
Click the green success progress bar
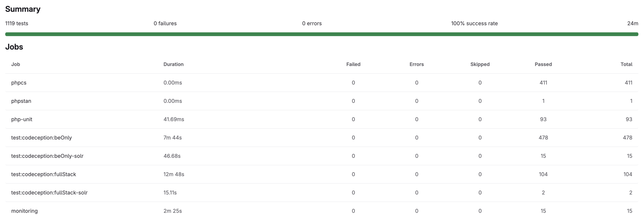321,34
